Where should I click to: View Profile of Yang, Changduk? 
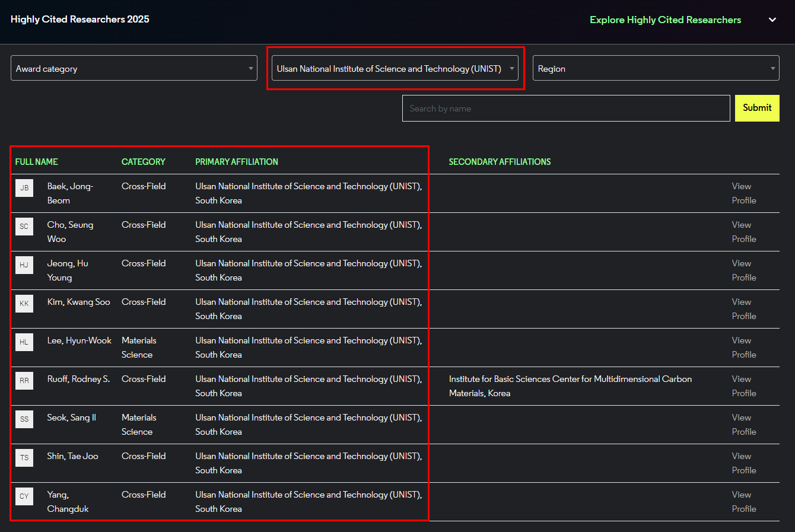[743, 502]
